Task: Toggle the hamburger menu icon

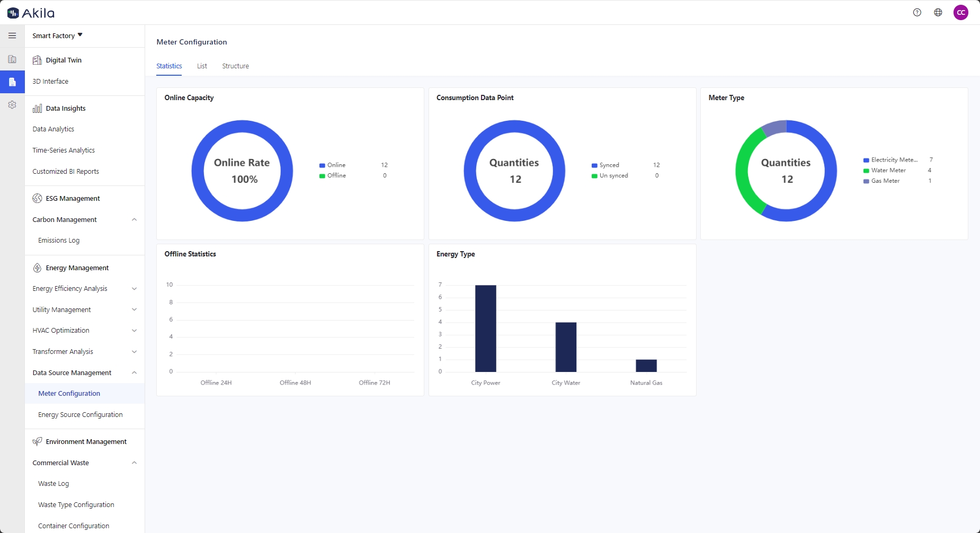Action: (12, 35)
